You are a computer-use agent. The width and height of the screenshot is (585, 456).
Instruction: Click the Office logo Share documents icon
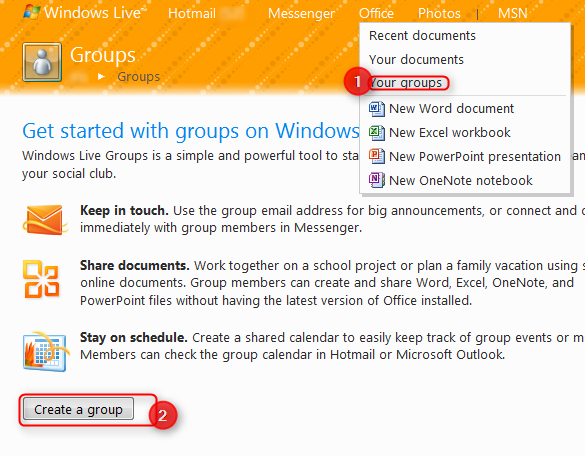click(x=41, y=279)
